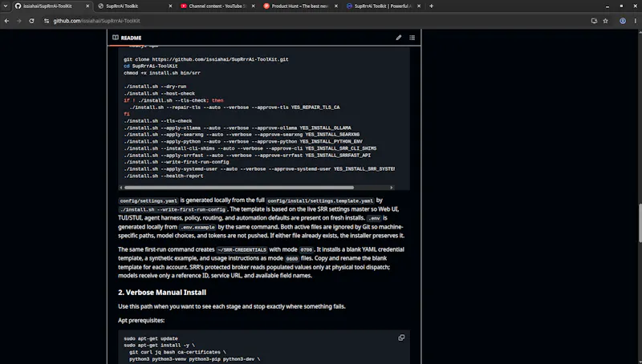Click the code block scroll right arrow

click(392, 188)
